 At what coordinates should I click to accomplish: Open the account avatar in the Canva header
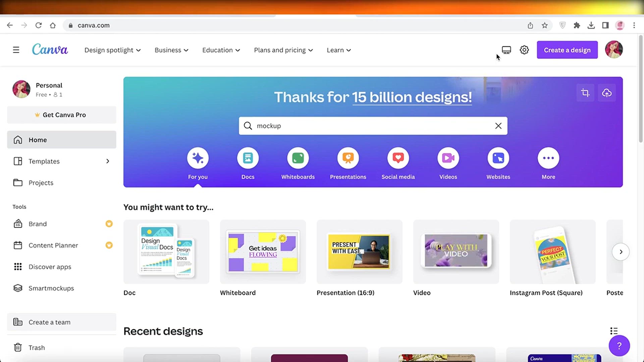(x=614, y=50)
